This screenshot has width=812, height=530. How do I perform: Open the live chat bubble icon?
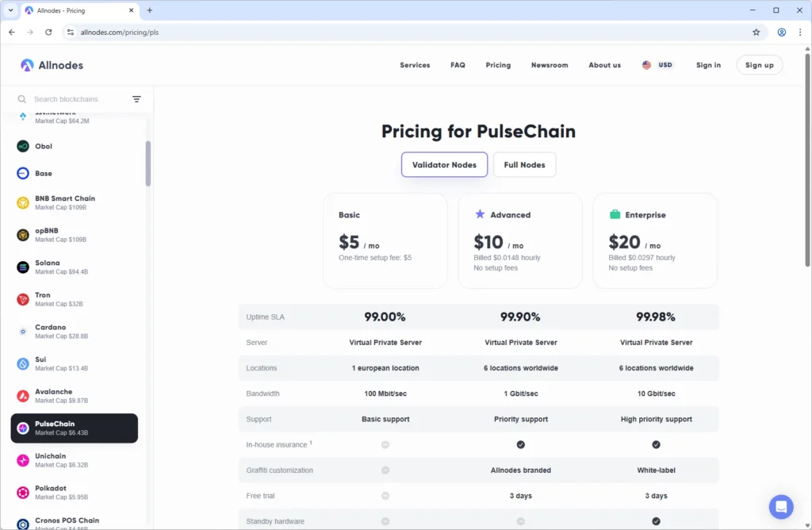point(781,507)
